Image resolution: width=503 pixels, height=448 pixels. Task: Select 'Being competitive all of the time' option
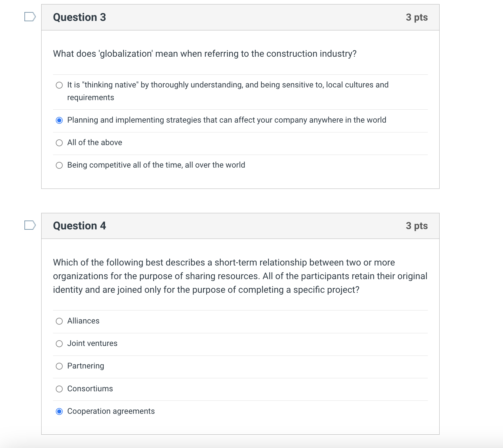pos(59,165)
